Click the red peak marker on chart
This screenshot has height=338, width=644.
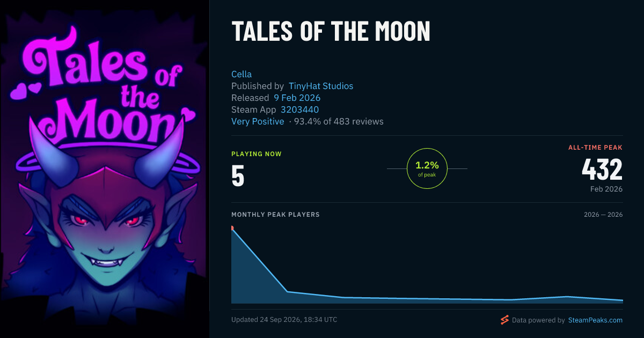pyautogui.click(x=232, y=228)
